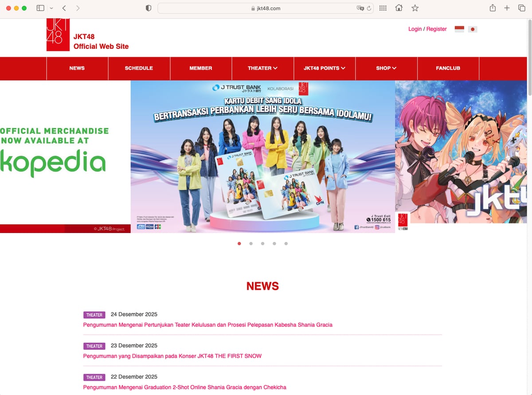Switch to the SCHEDULE menu item
The image size is (532, 395).
[139, 68]
